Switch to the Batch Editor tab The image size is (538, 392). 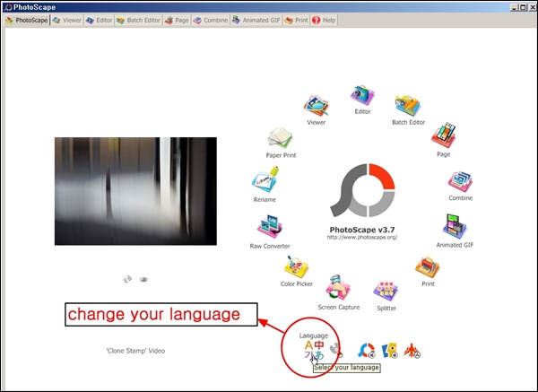(138, 21)
